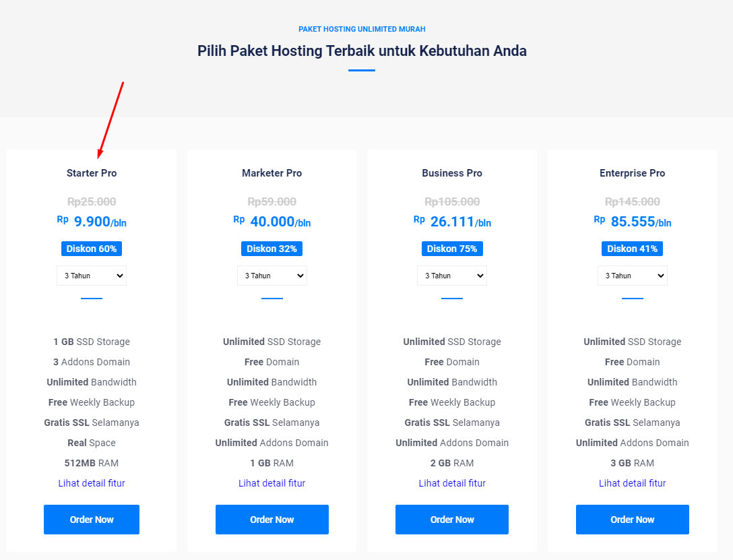View Starter Pro feature details link
The width and height of the screenshot is (733, 560).
coord(92,483)
